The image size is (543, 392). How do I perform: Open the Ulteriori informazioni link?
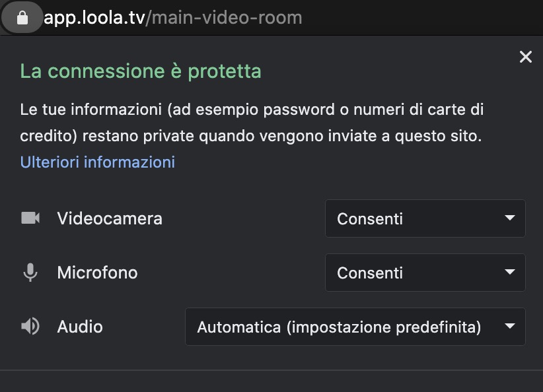98,162
